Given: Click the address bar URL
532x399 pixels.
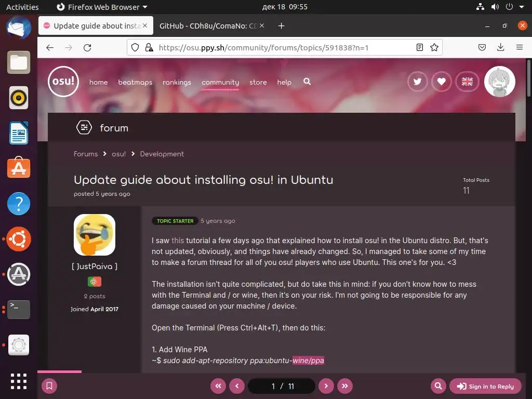Looking at the screenshot, I should 263,47.
